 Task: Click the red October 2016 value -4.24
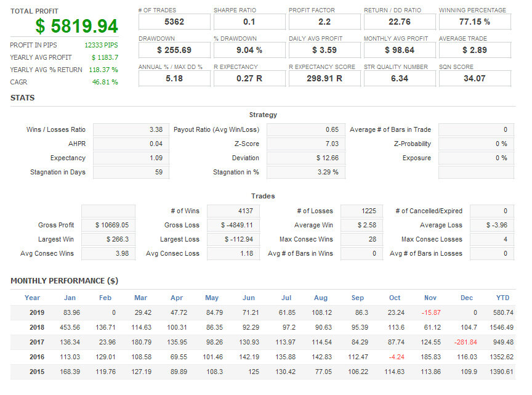pyautogui.click(x=397, y=357)
